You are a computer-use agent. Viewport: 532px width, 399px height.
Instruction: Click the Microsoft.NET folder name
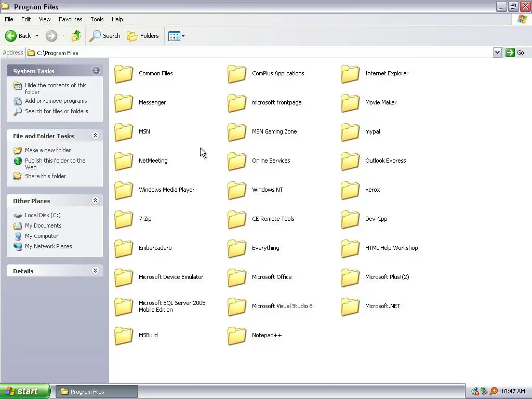382,306
